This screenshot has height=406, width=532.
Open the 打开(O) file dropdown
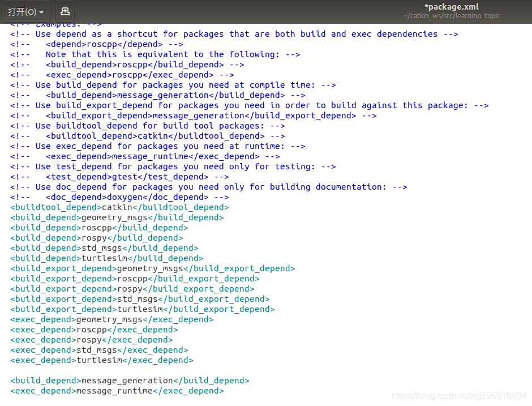[27, 12]
